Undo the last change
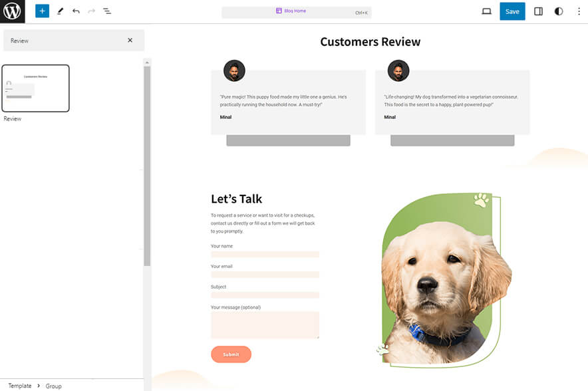The image size is (588, 391). (75, 11)
